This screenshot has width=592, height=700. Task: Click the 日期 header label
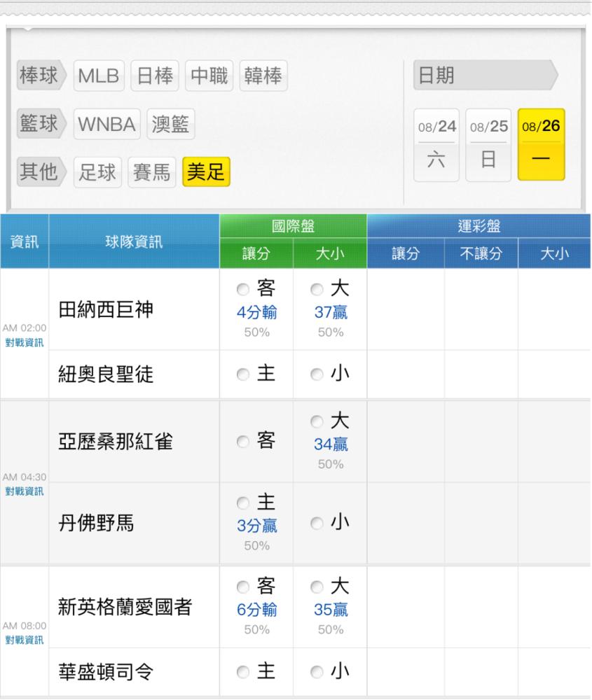click(x=486, y=75)
